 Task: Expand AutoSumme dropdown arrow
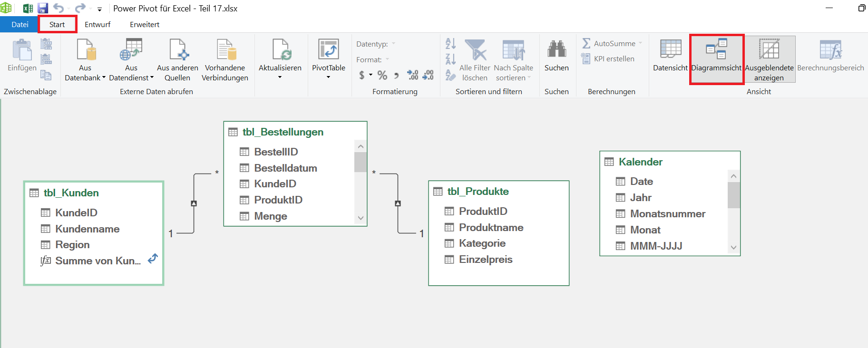point(640,43)
